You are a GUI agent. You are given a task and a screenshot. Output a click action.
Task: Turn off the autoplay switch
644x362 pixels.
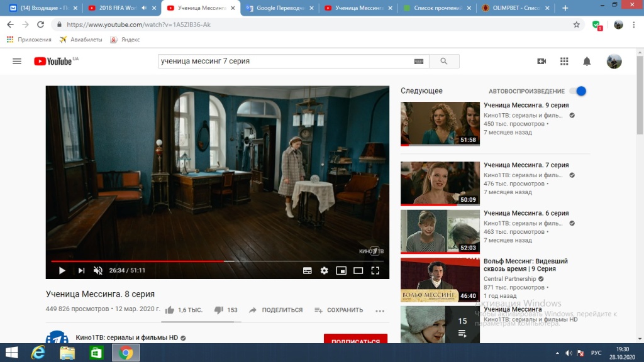[x=579, y=91]
